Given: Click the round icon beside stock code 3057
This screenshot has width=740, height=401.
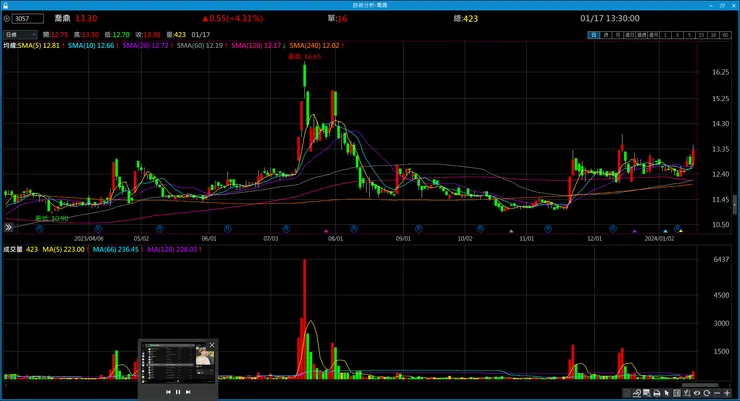Looking at the screenshot, I should pyautogui.click(x=7, y=18).
